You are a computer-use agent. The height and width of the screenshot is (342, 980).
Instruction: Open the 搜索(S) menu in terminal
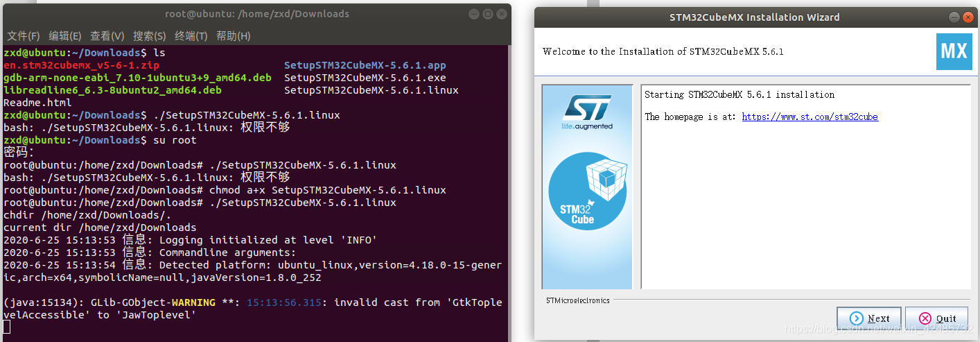click(x=149, y=36)
